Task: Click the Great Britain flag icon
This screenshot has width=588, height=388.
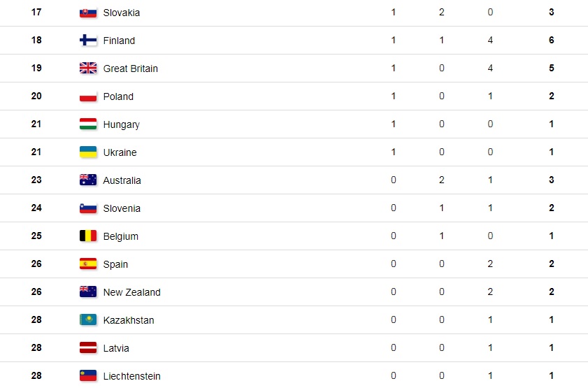Action: 88,69
